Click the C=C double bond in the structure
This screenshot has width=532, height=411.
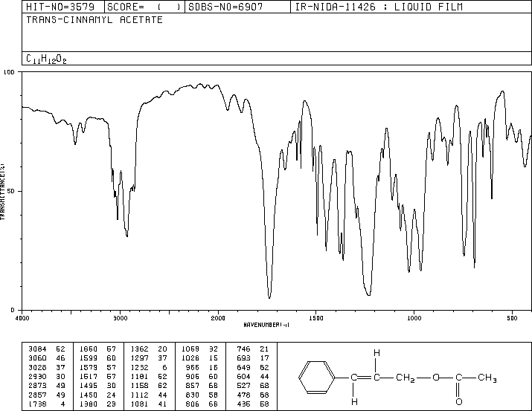click(x=365, y=377)
